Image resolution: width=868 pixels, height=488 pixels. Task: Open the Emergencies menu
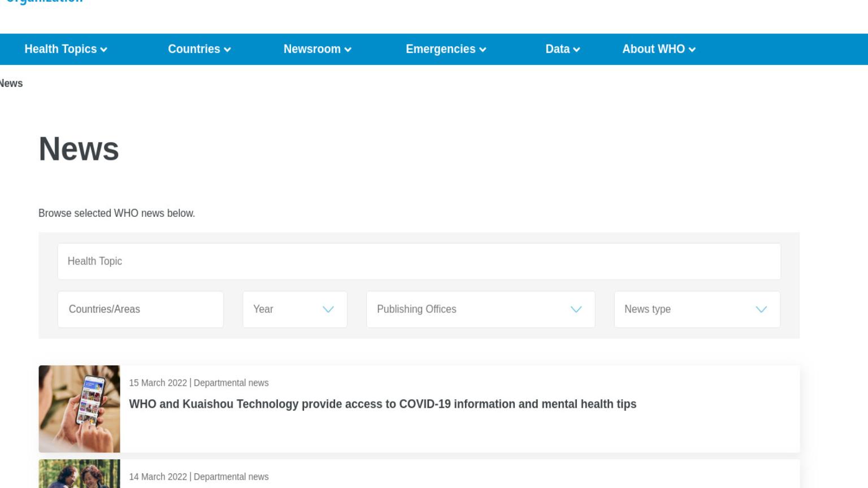click(x=446, y=49)
